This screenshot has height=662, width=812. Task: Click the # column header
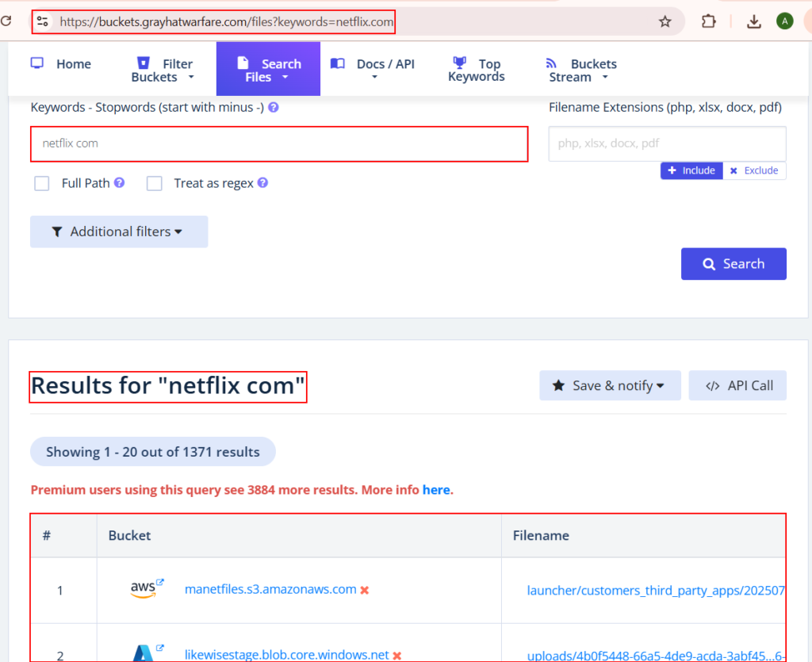click(x=47, y=535)
